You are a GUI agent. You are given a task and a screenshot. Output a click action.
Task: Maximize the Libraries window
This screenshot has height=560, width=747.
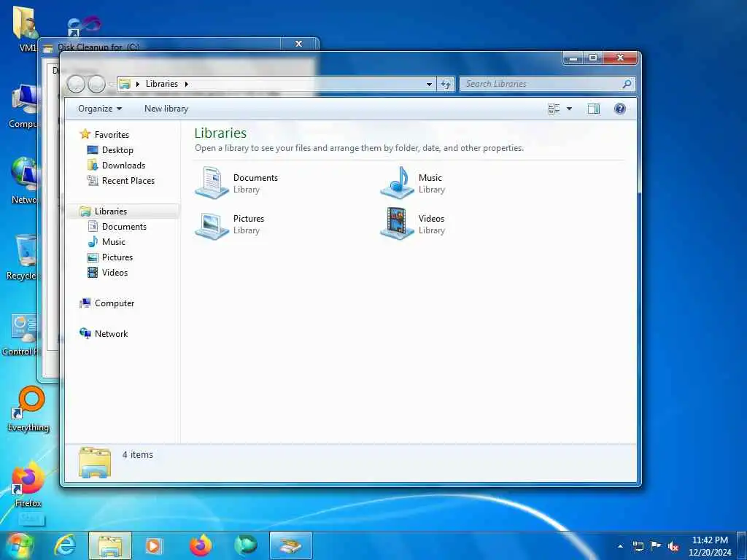click(x=593, y=58)
